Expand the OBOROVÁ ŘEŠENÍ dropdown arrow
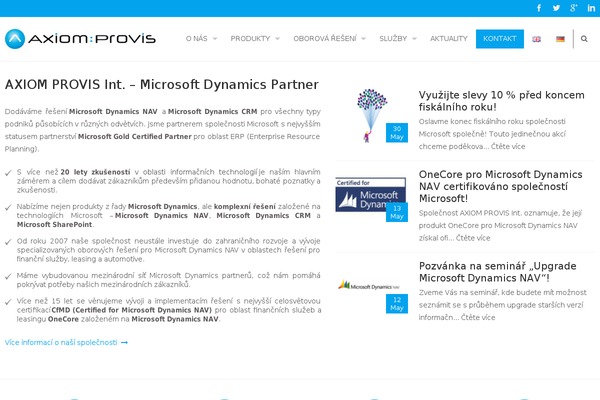 click(364, 39)
